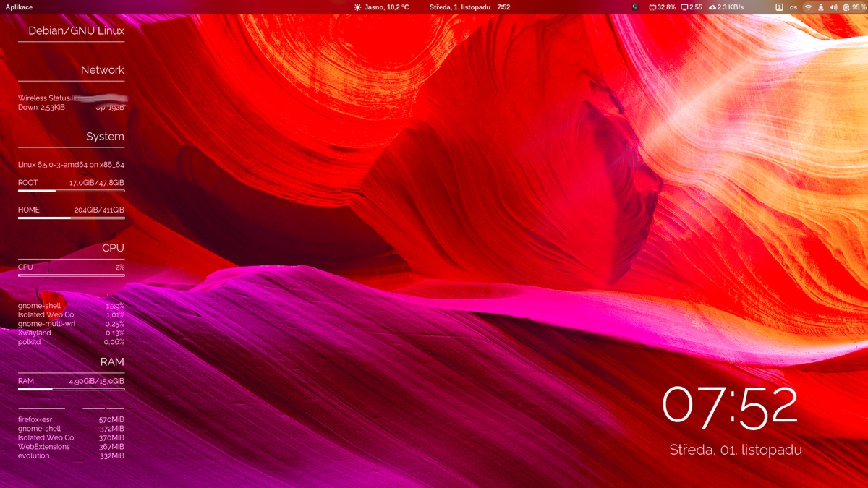This screenshot has width=868, height=488.
Task: Click the evolution row showing 332MiB
Action: (x=71, y=455)
